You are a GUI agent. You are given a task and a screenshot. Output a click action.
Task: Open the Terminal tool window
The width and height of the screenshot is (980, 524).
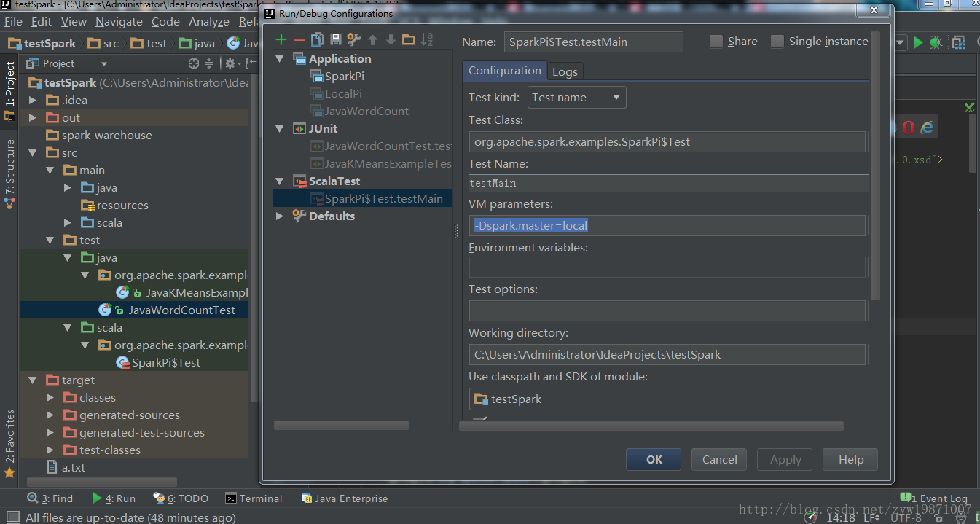[254, 498]
